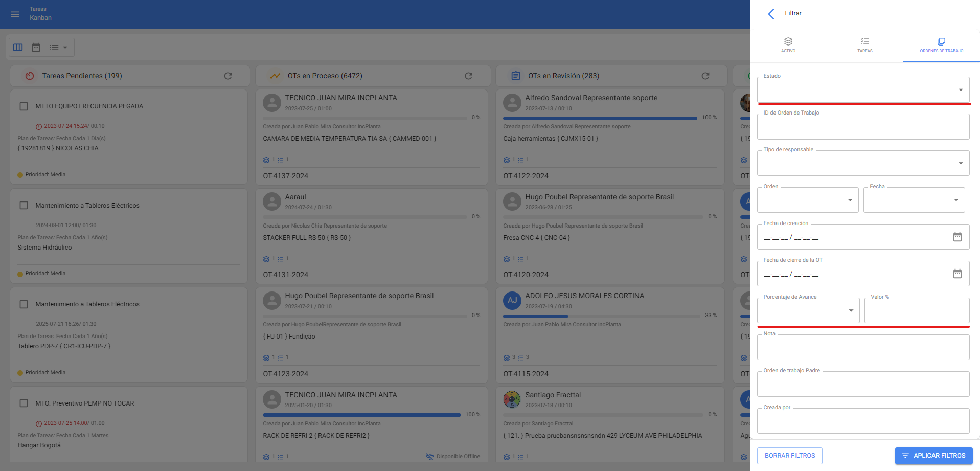Switch to the Activo filter tab
The height and width of the screenshot is (471, 980).
click(x=788, y=45)
